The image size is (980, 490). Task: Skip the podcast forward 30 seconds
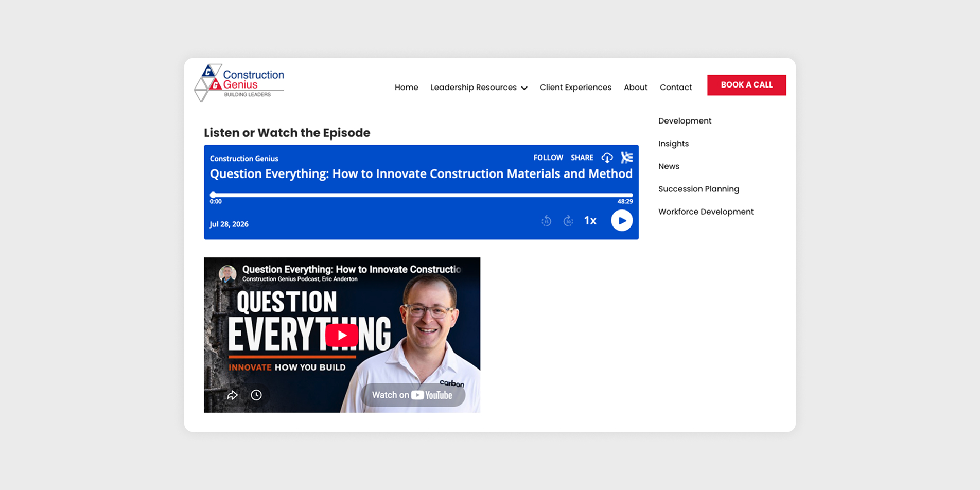[568, 221]
